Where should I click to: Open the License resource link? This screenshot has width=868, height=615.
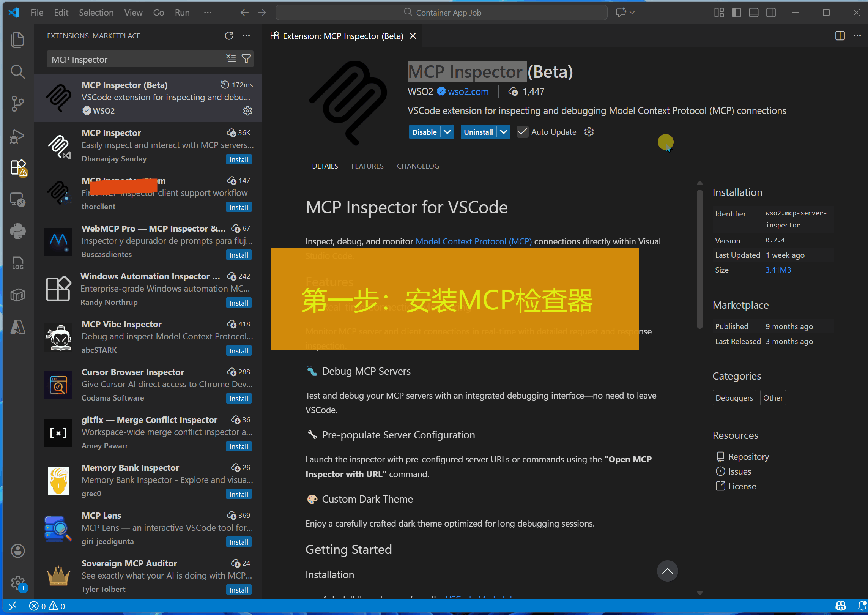point(742,486)
